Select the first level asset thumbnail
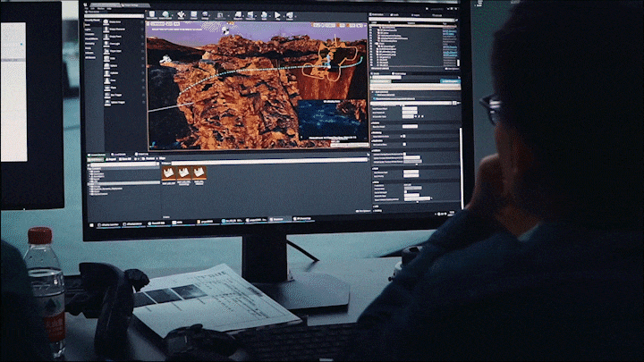This screenshot has height=362, width=644. click(169, 172)
